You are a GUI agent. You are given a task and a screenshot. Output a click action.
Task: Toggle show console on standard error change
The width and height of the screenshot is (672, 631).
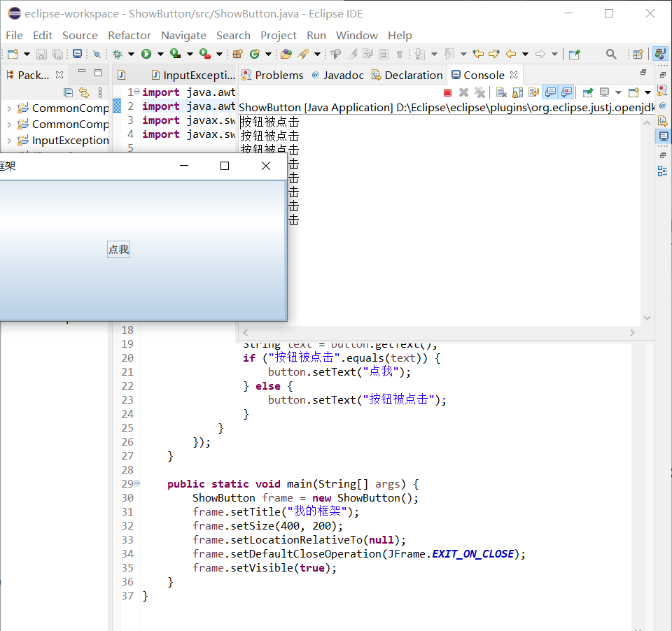click(566, 92)
